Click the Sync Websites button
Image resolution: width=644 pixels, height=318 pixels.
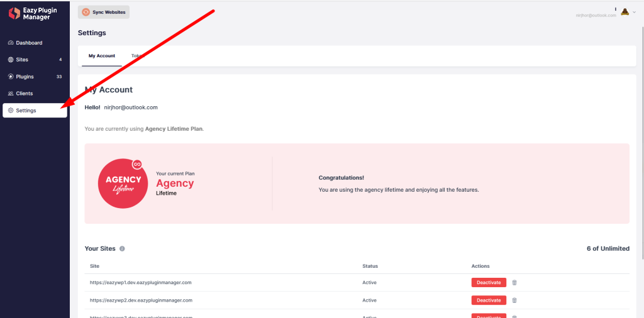coord(104,13)
